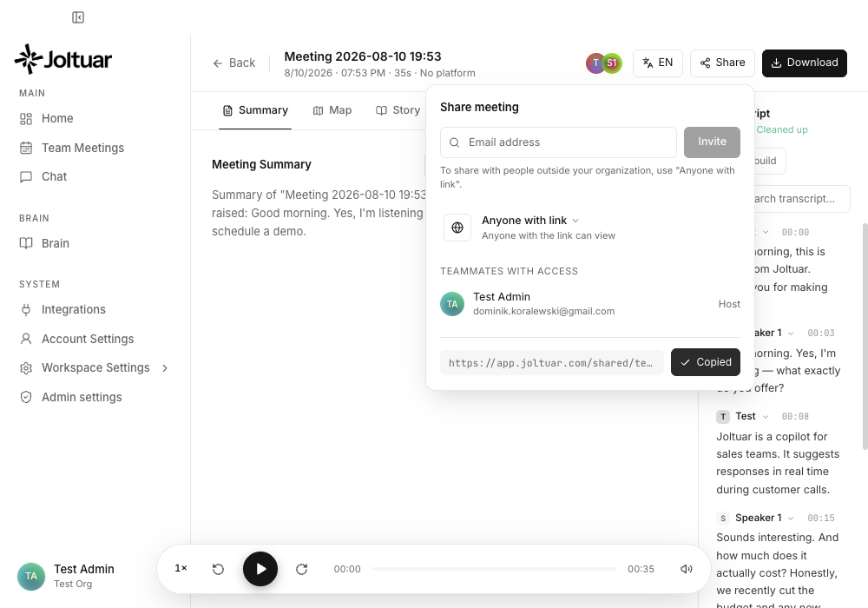Click the Joltuar logo
The width and height of the screenshot is (868, 608).
tap(63, 59)
